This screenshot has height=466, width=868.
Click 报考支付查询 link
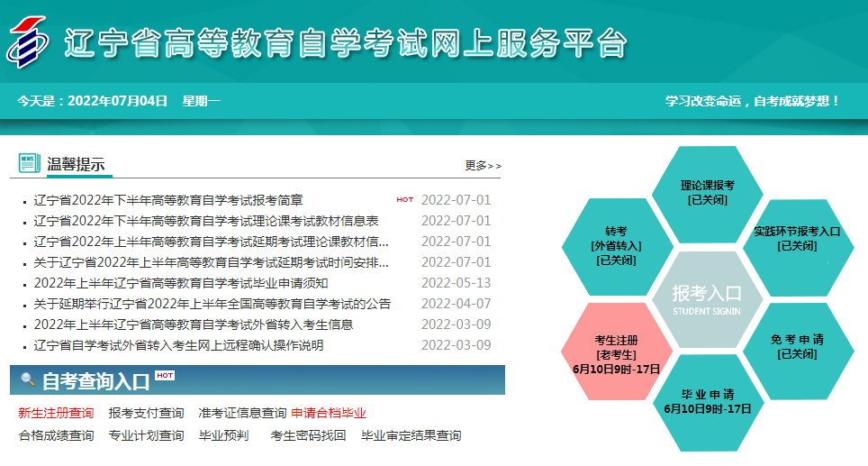click(146, 414)
